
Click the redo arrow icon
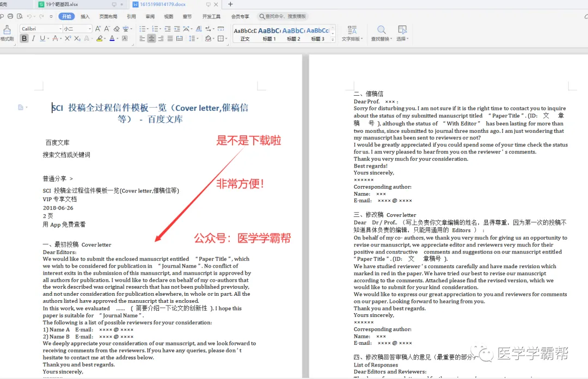(41, 16)
